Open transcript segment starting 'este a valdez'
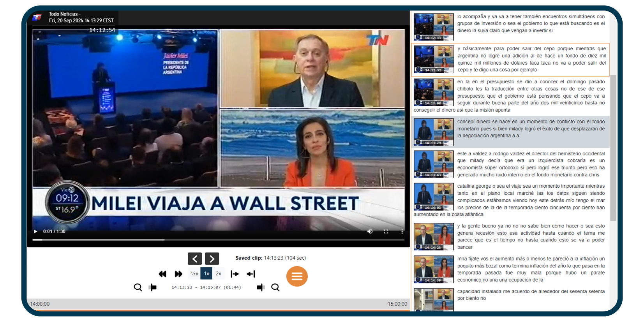The height and width of the screenshot is (322, 644). coord(530,164)
